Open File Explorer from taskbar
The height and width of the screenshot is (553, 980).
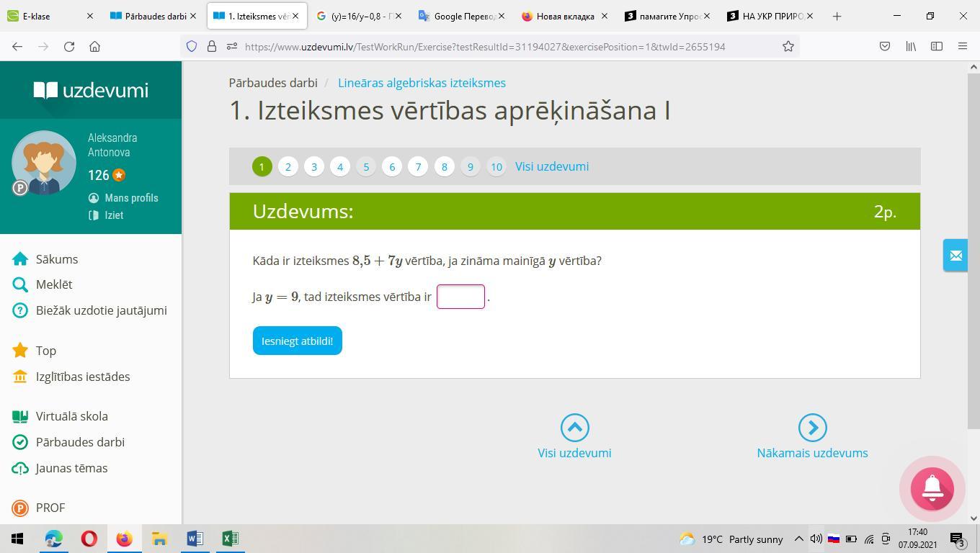(x=159, y=539)
